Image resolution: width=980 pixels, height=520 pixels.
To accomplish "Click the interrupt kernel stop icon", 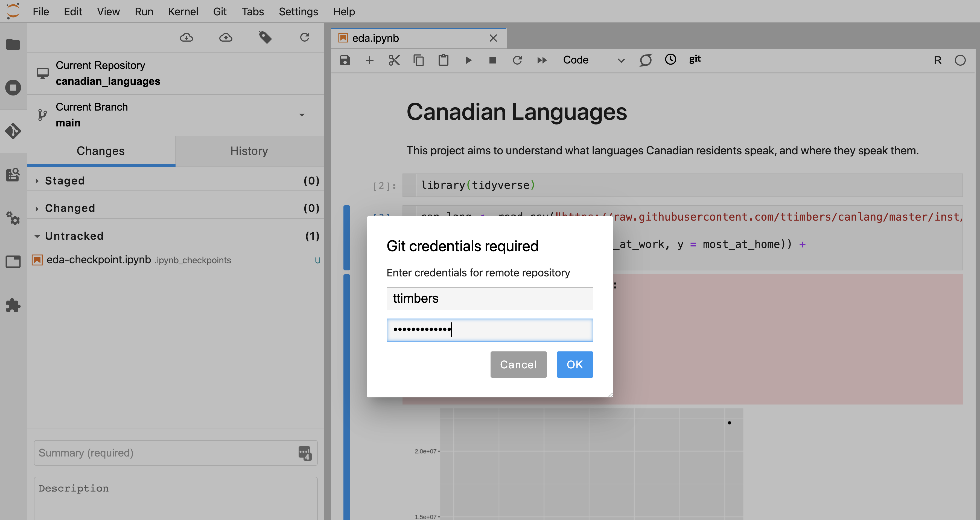I will pos(492,60).
